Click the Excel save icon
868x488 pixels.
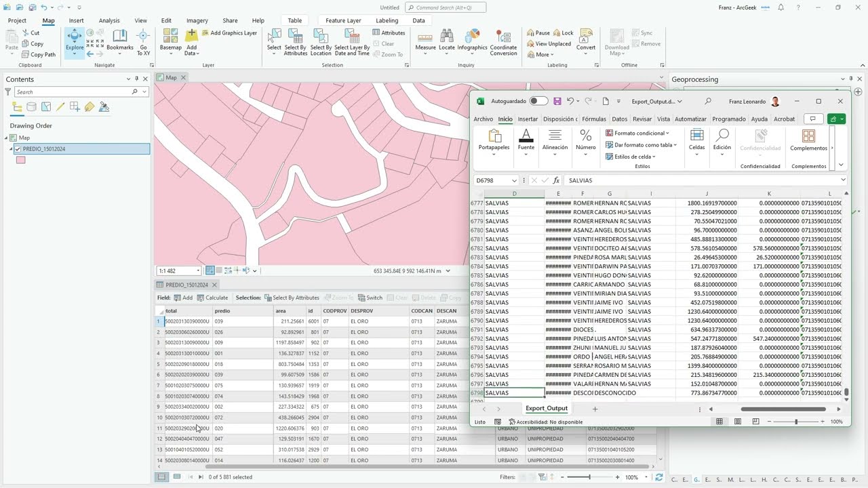[x=557, y=101]
